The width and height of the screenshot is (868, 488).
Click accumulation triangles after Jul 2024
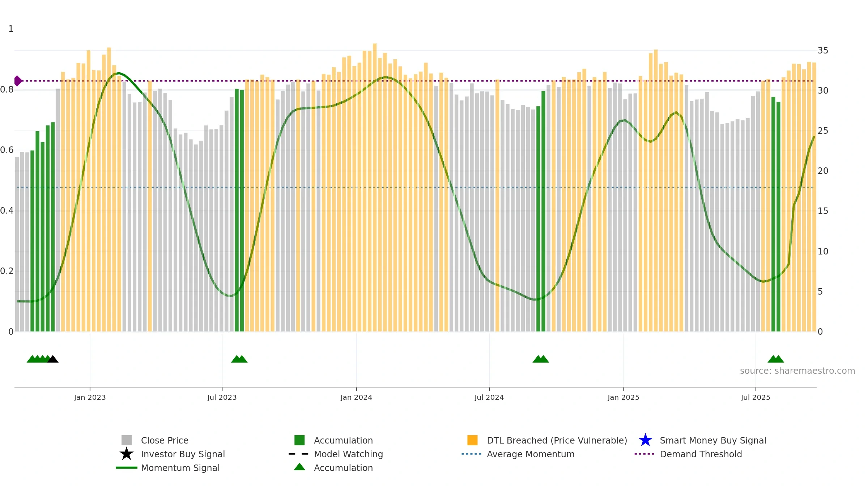[541, 359]
